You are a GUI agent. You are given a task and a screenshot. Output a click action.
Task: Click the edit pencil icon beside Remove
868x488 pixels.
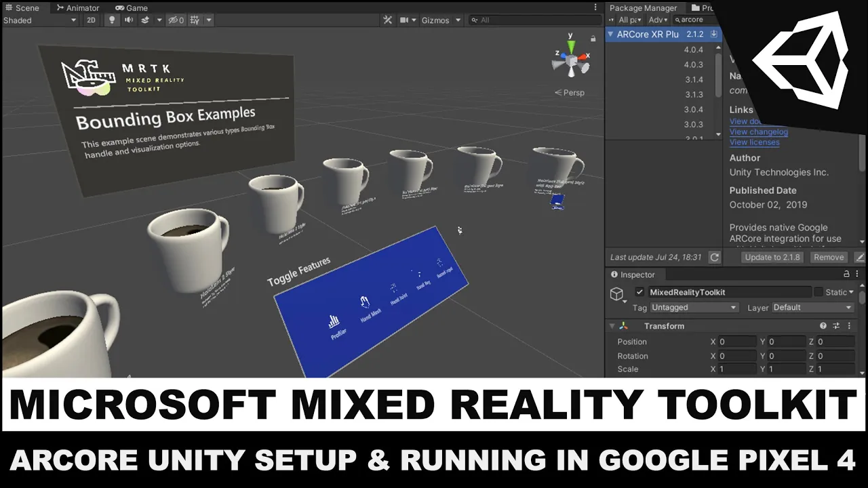[860, 258]
